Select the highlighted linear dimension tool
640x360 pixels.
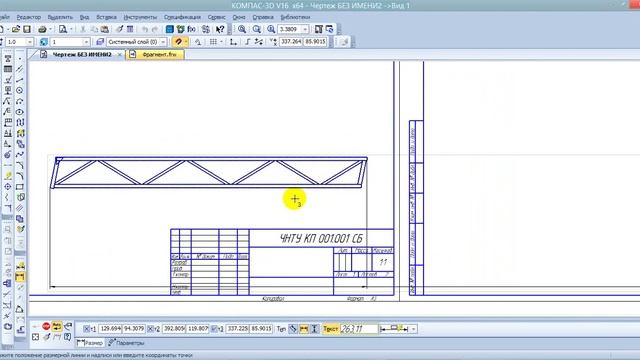20,277
